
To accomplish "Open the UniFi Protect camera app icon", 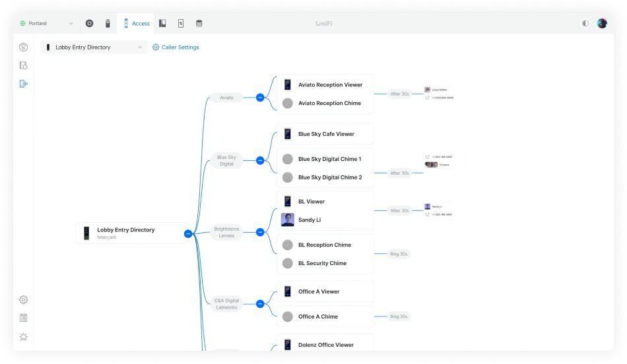I will coord(108,24).
